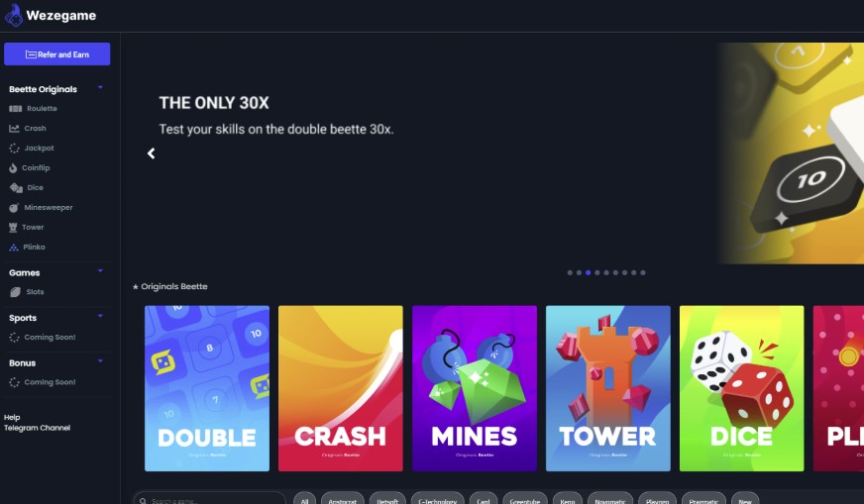Collapse the Games section arrow
Image resolution: width=864 pixels, height=504 pixels.
pyautogui.click(x=100, y=271)
